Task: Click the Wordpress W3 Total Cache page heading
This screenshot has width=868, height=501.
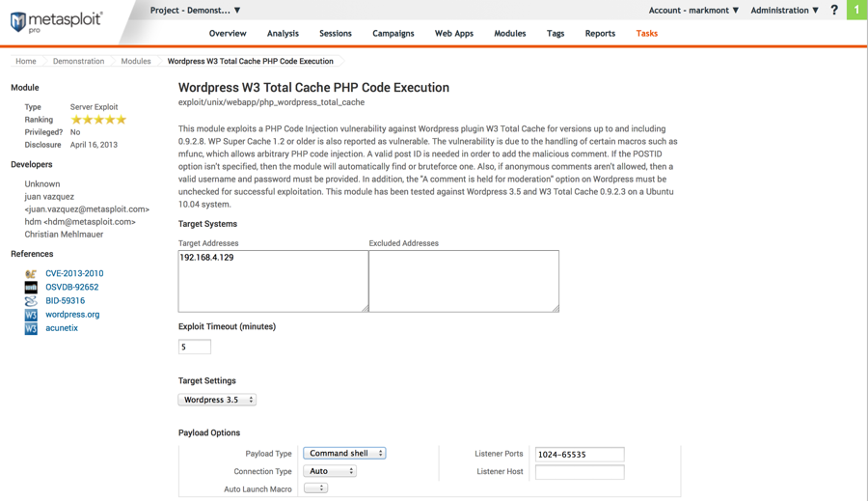Action: point(313,88)
